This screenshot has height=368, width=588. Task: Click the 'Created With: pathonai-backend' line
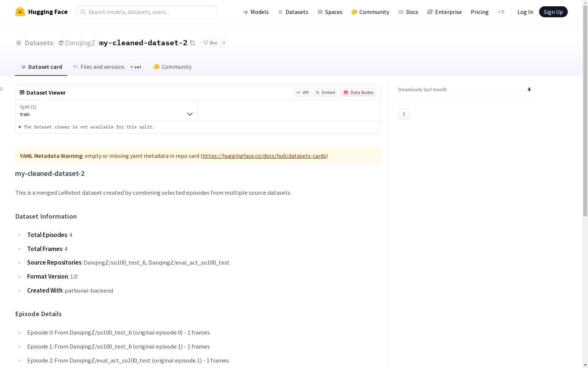70,290
